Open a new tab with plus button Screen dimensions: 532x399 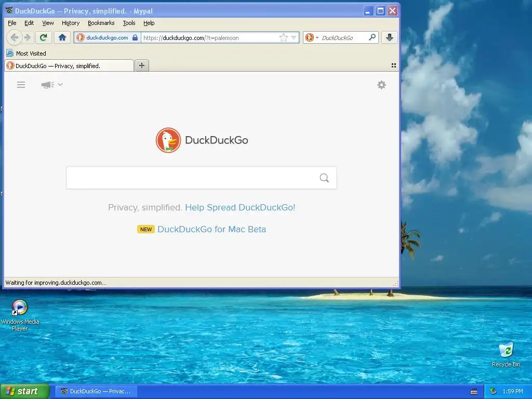[142, 65]
